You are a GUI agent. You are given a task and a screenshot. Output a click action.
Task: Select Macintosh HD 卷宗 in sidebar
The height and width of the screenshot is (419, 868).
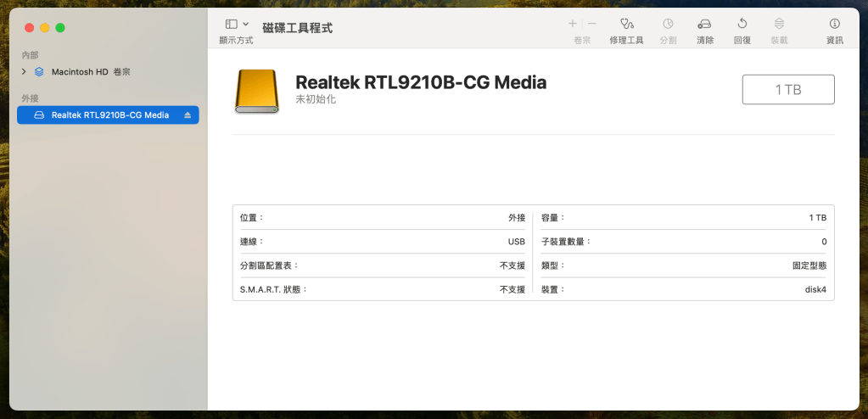pos(90,72)
